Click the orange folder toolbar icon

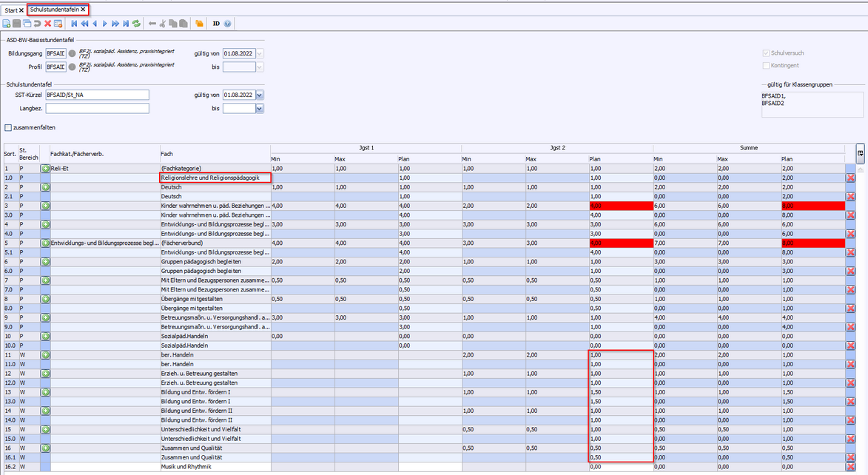pos(199,24)
